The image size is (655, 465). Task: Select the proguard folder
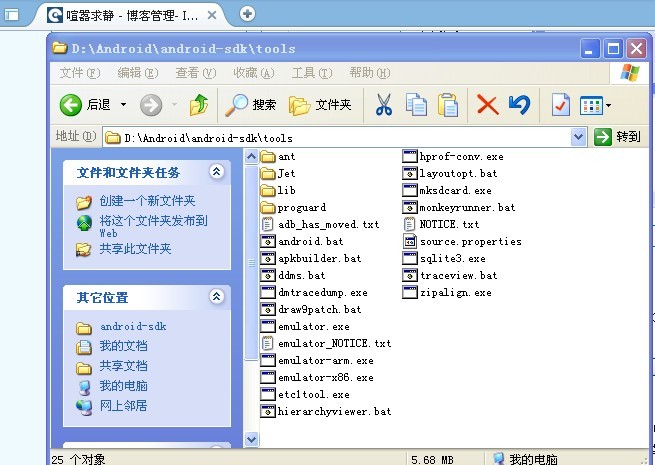pos(293,208)
